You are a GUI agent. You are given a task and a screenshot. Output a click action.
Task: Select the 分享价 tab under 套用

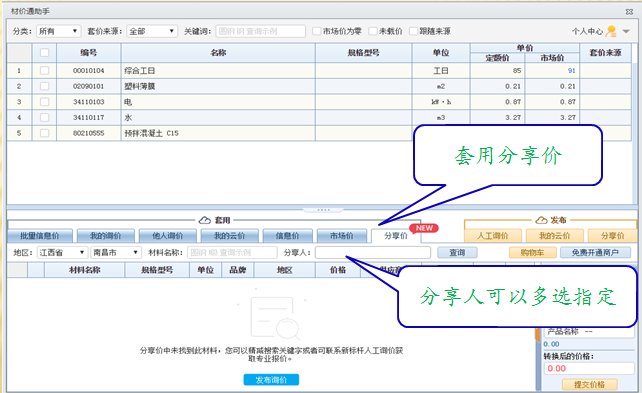(396, 236)
